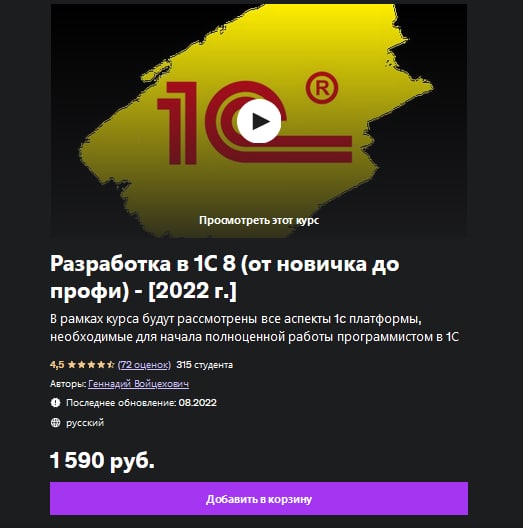Image resolution: width=523 pixels, height=528 pixels.
Task: Click the course description starting 'В рамках курса'
Action: pos(254,328)
